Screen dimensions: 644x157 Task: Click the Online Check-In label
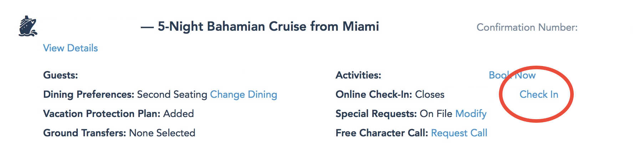point(374,95)
